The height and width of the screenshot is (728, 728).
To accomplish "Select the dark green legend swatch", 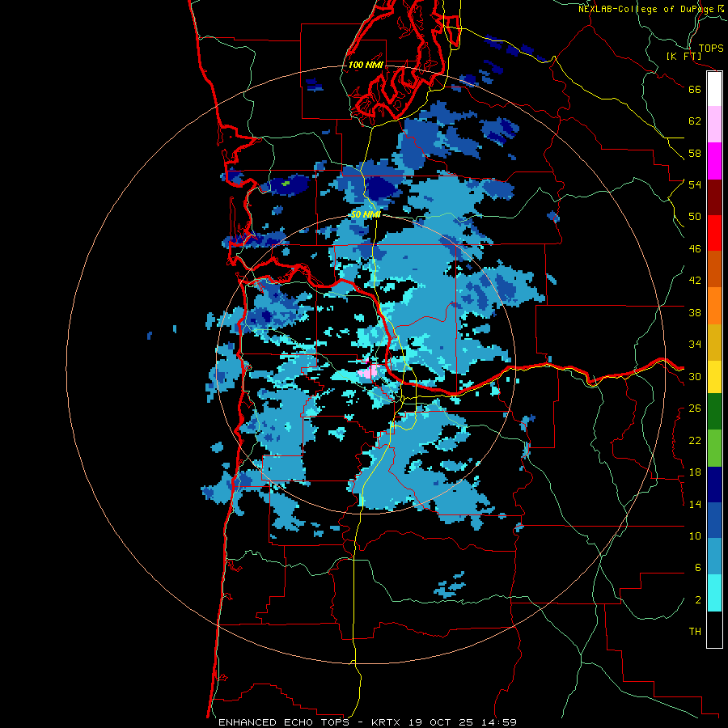I will pyautogui.click(x=714, y=412).
